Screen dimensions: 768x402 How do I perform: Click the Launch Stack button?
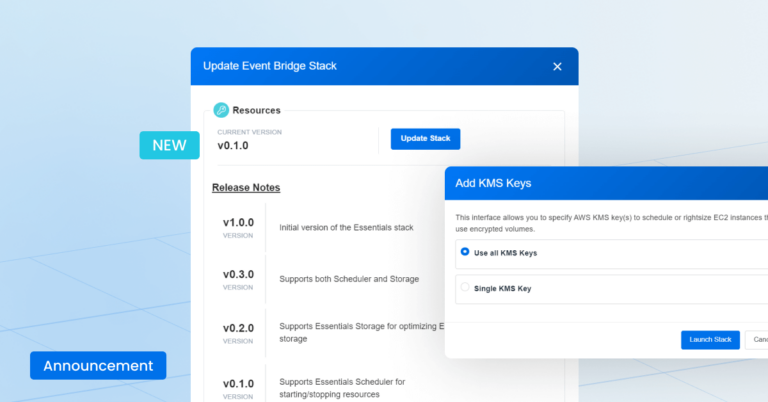(710, 340)
